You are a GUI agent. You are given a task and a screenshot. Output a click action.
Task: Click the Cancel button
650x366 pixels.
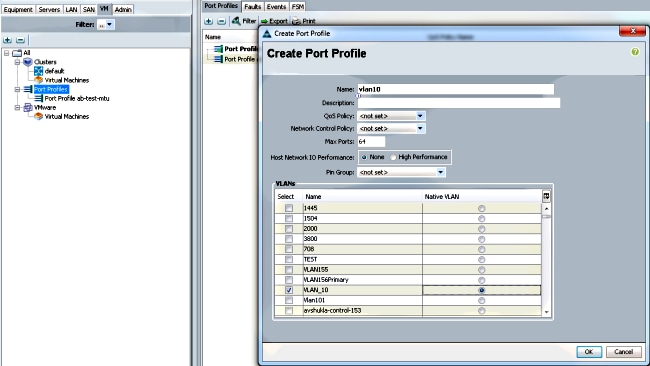(623, 351)
